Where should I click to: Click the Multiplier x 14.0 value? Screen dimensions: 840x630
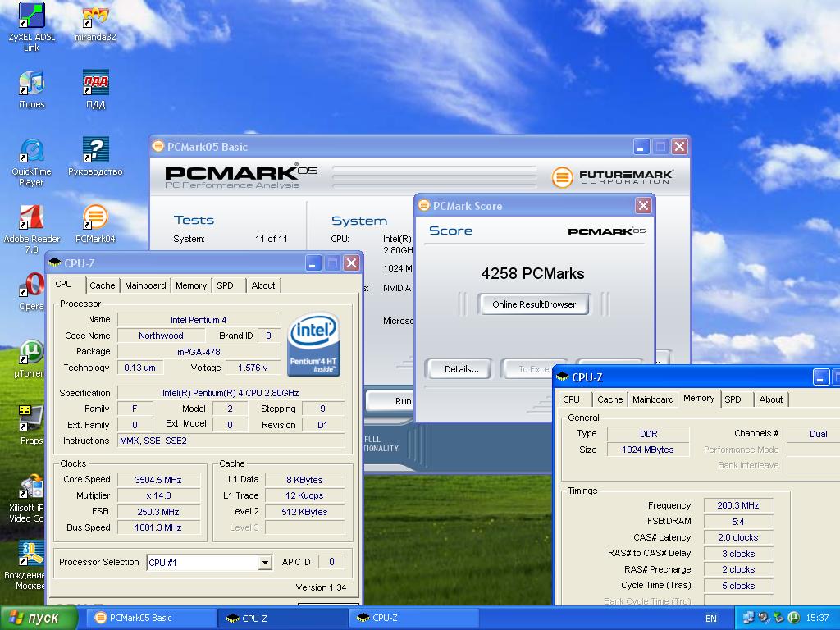pos(158,496)
